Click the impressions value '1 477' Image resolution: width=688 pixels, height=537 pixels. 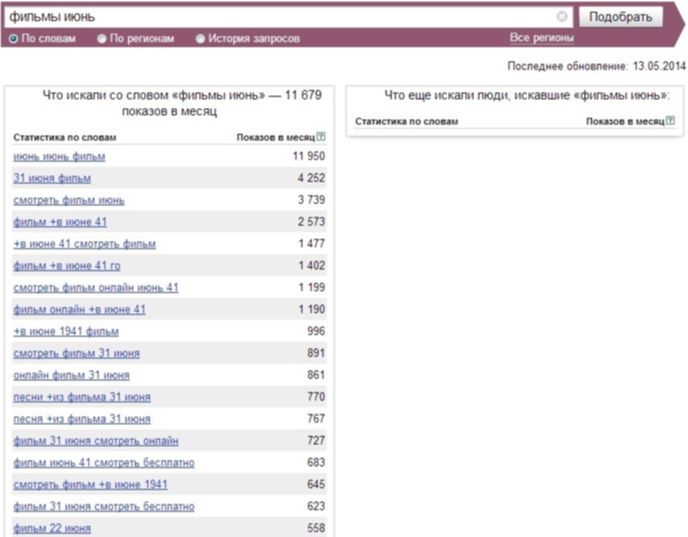point(312,243)
